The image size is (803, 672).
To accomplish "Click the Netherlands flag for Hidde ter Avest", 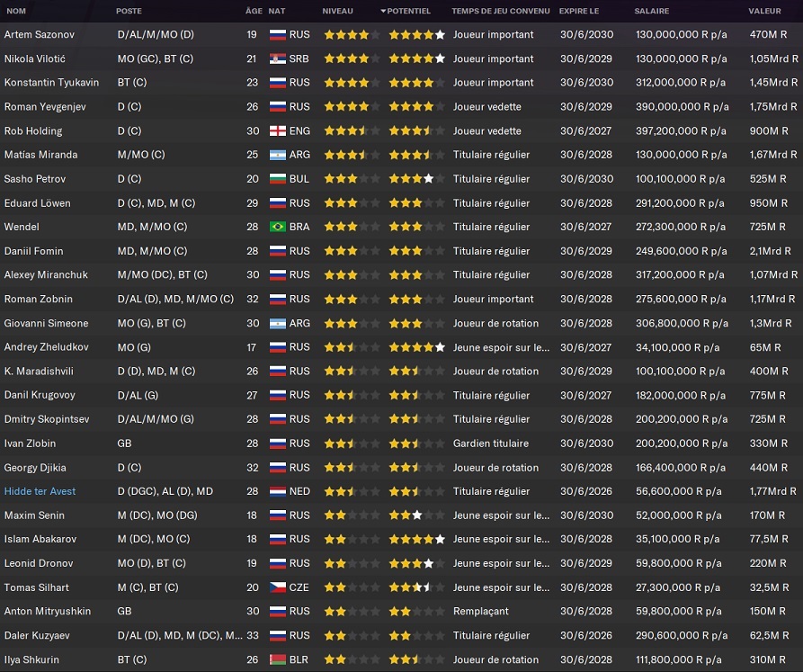I will (277, 491).
